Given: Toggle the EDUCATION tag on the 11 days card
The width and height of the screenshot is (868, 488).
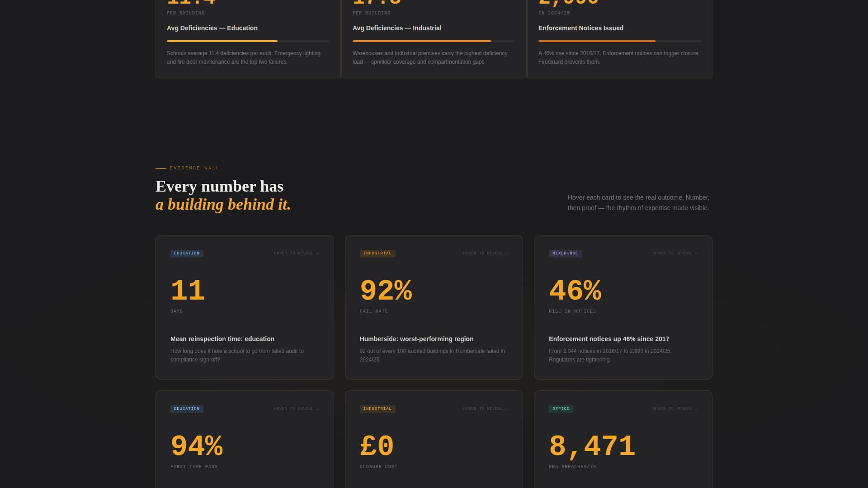Looking at the screenshot, I should tap(187, 253).
